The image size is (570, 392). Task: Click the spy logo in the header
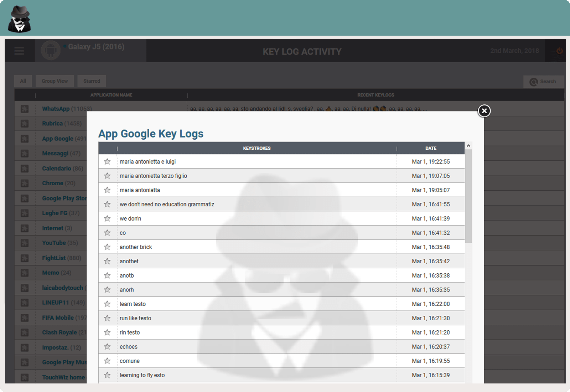pos(19,18)
